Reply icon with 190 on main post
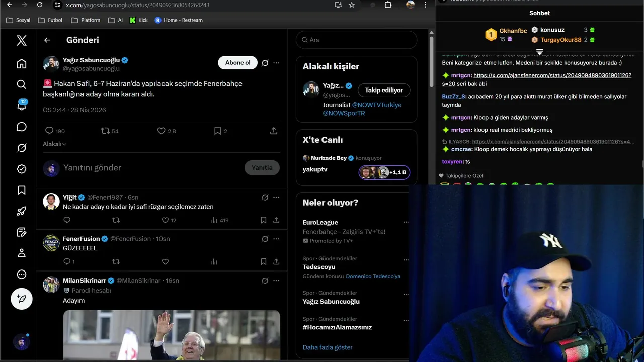 [55, 131]
